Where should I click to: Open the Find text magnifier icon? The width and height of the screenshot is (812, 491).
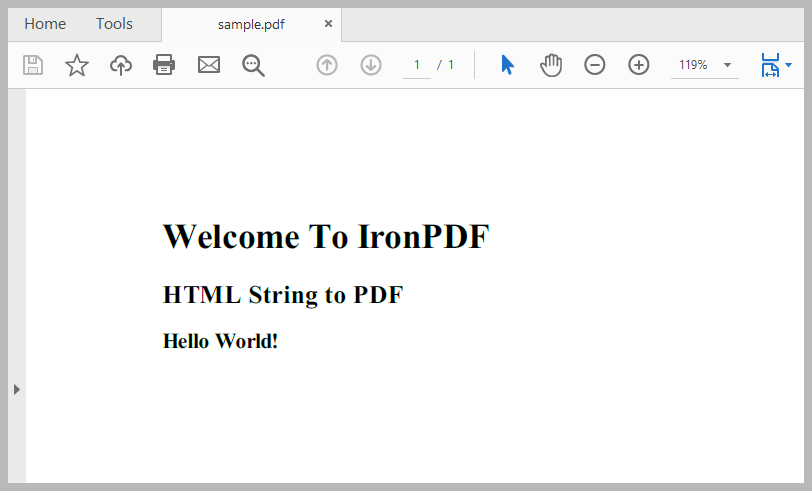pos(253,66)
